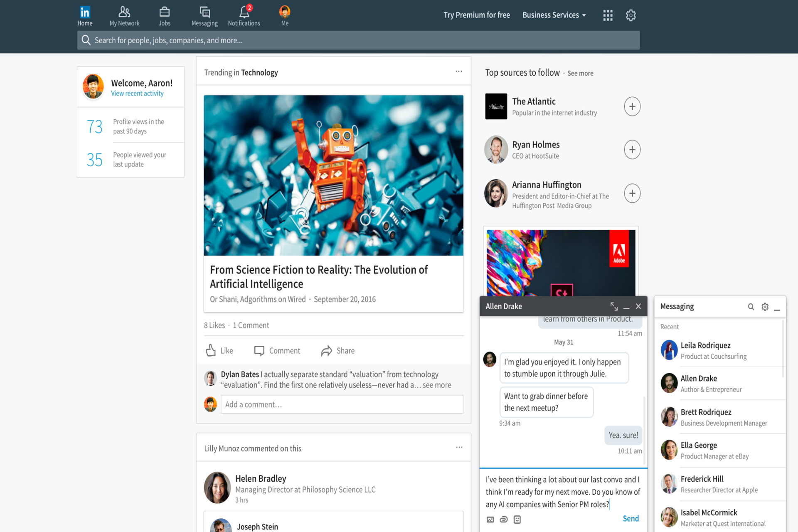
Task: Open the Adobe advertisement
Action: 561,263
